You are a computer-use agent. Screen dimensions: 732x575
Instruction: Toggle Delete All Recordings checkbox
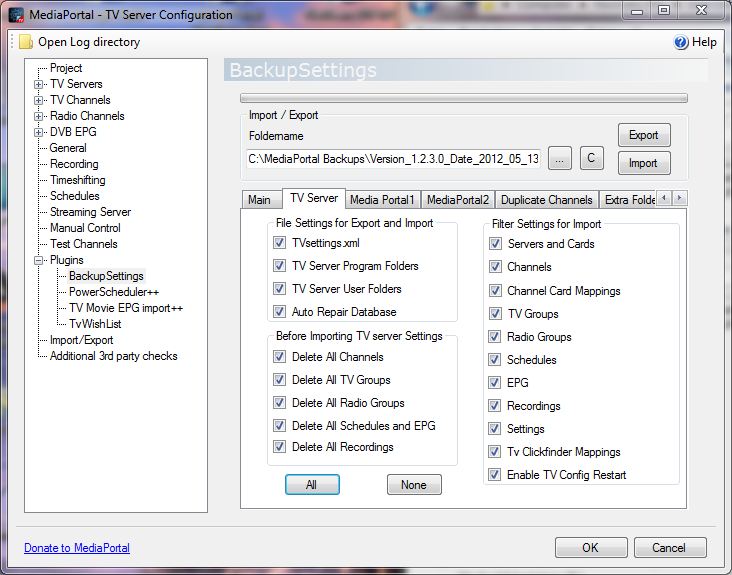[279, 447]
